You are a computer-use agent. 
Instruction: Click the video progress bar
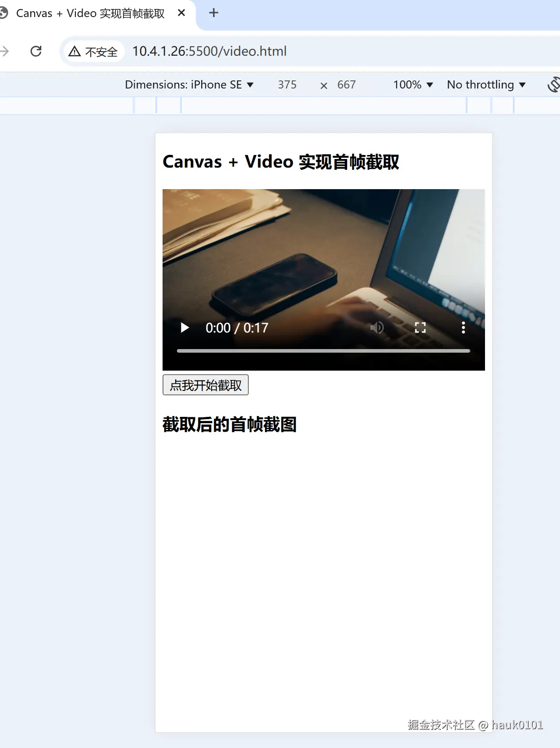(323, 351)
